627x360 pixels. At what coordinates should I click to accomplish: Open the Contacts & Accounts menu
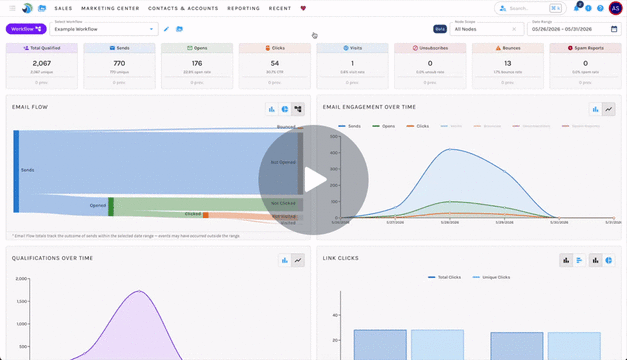(183, 8)
